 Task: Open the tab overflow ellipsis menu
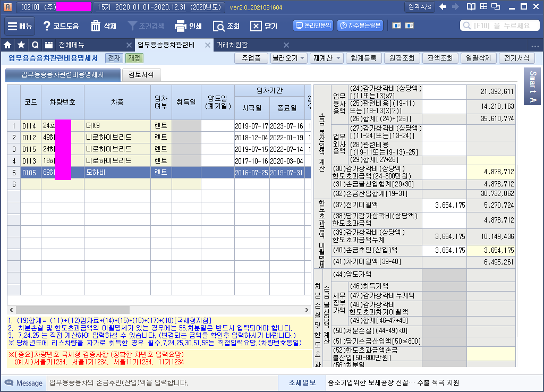tap(535, 46)
